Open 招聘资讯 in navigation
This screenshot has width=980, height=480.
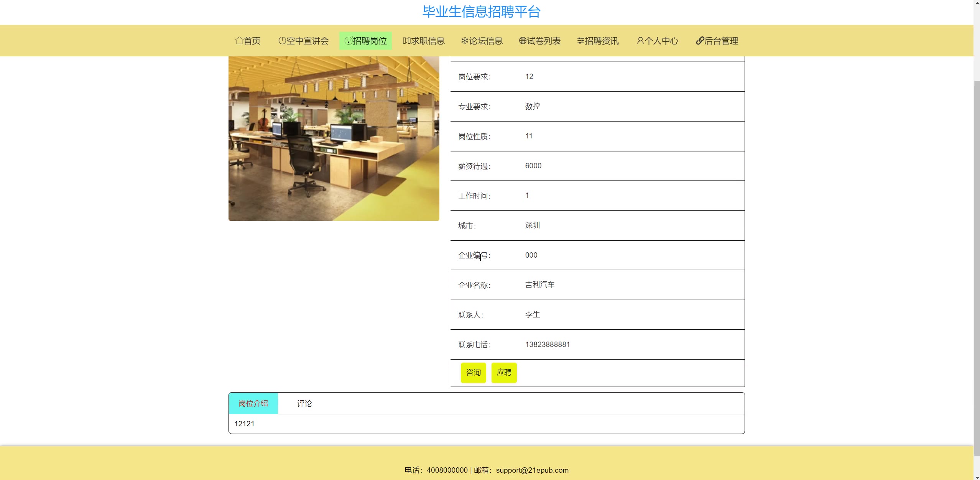(x=598, y=41)
